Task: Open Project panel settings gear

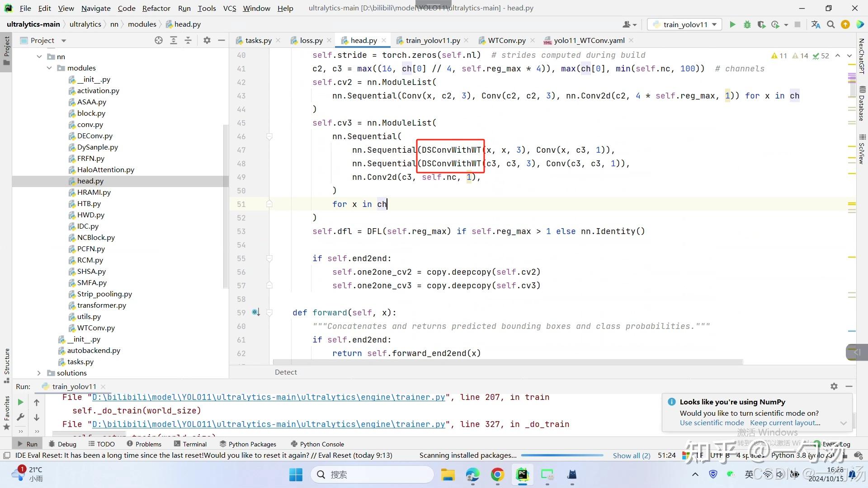Action: tap(207, 40)
